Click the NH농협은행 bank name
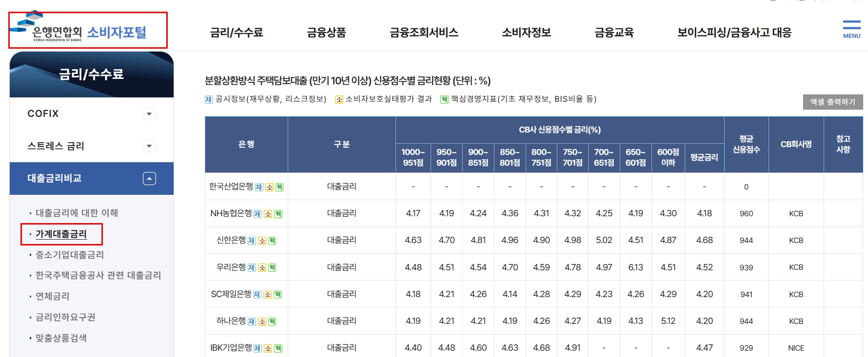This screenshot has height=357, width=868. (231, 213)
